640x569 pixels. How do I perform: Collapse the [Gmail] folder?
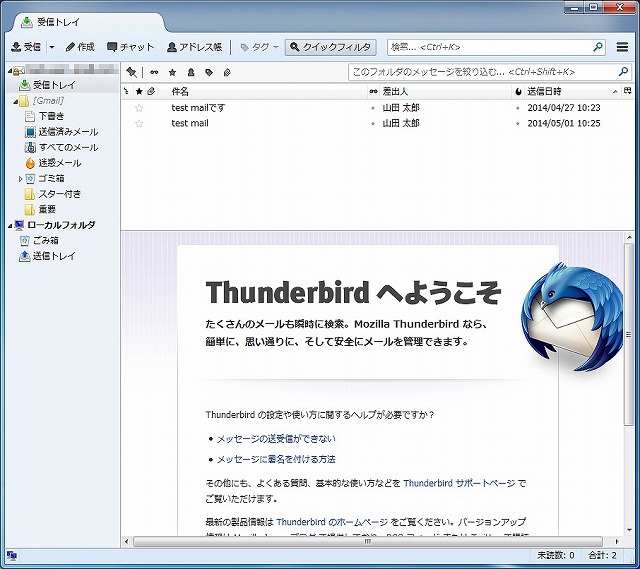tap(16, 101)
